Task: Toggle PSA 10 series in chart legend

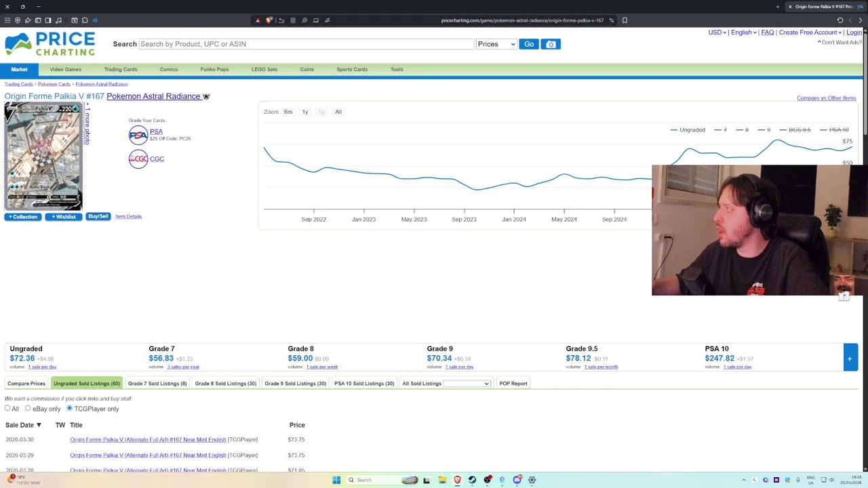Action: click(x=834, y=130)
